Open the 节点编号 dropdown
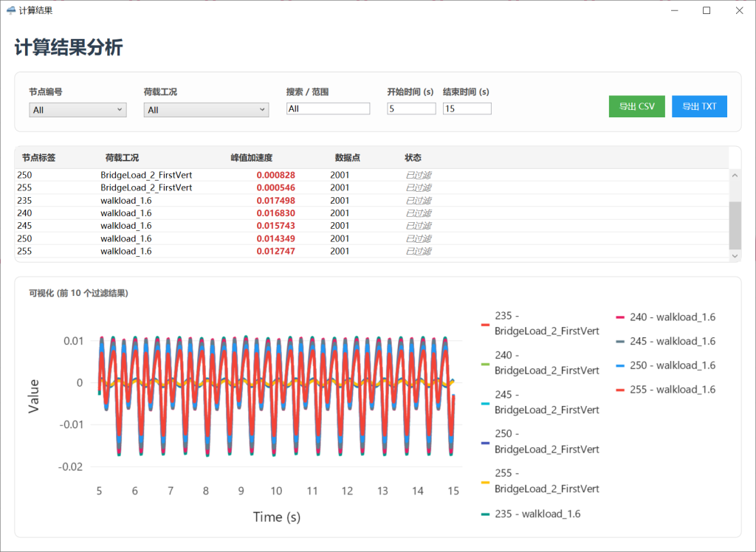 77,108
